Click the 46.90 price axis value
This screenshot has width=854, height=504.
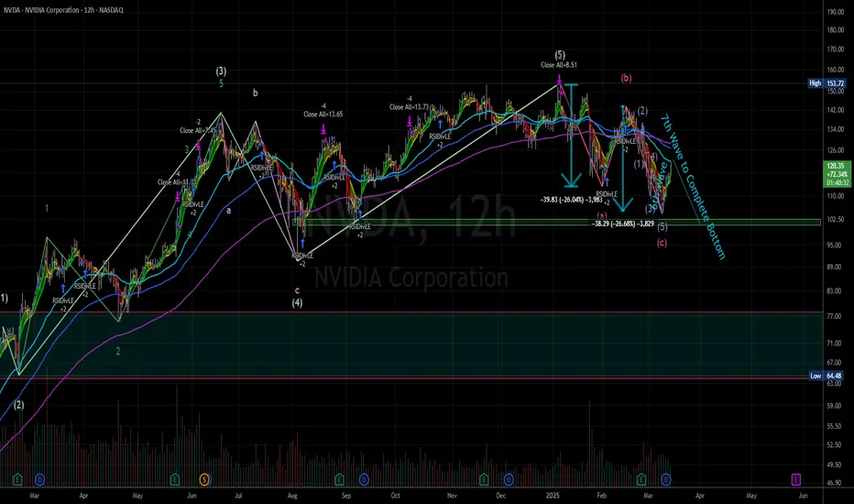tap(835, 483)
